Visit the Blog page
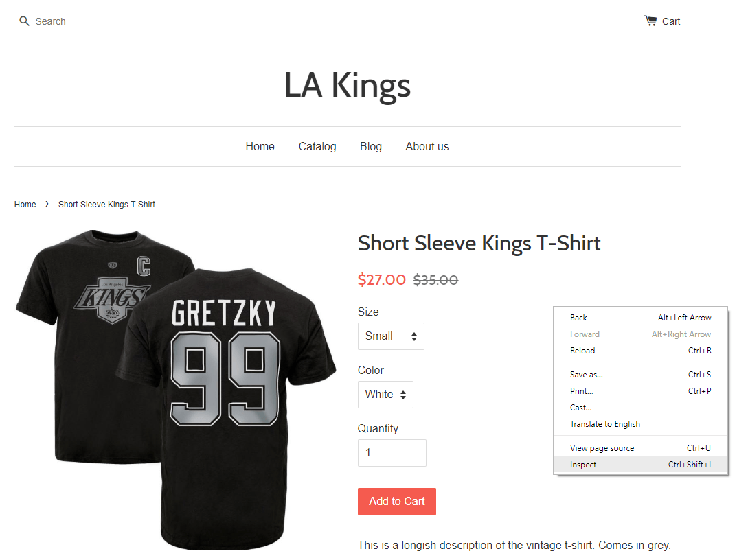 [370, 146]
